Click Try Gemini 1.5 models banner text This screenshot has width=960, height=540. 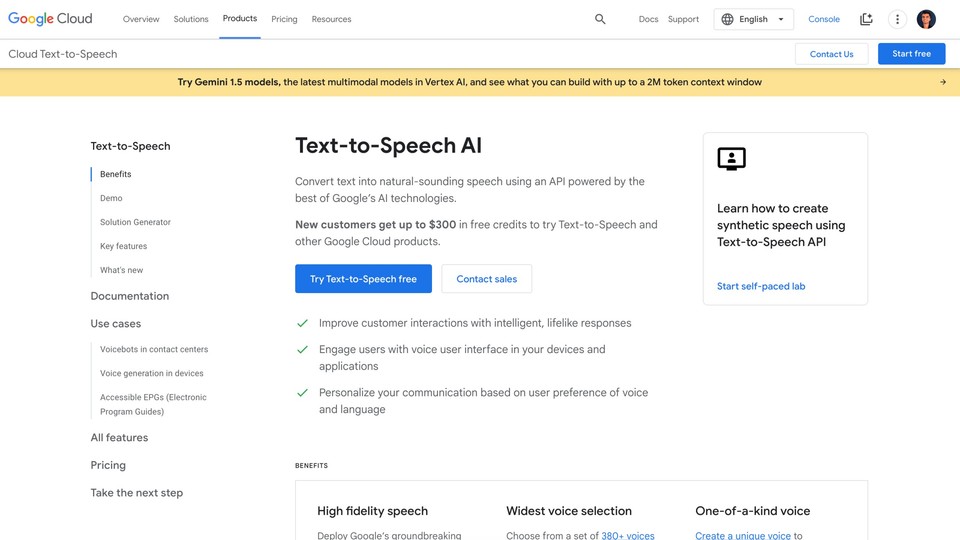[228, 82]
